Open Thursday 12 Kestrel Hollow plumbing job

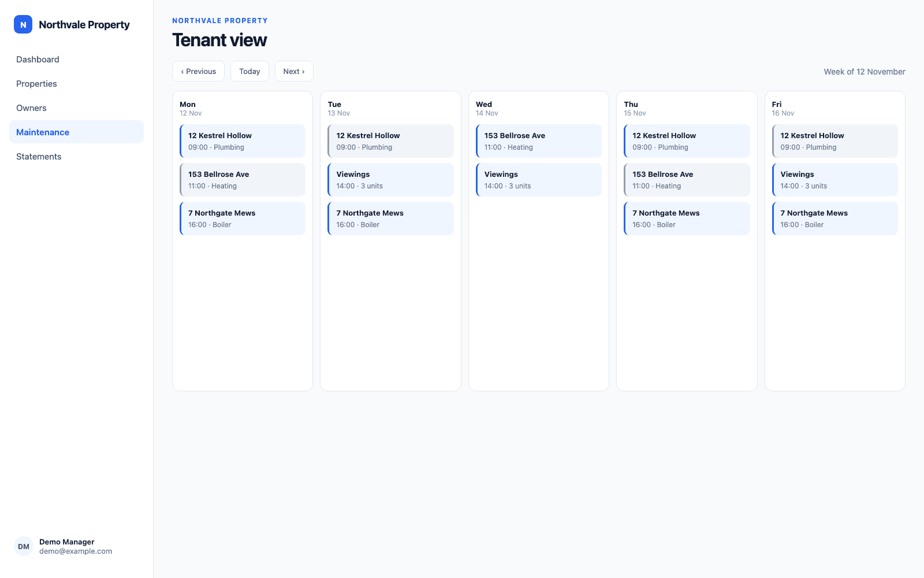click(x=687, y=141)
